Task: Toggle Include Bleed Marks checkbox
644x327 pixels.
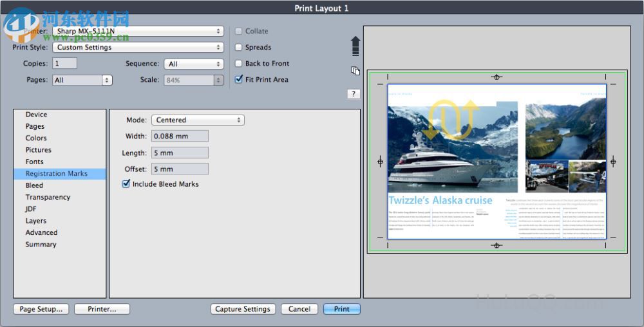Action: 126,184
